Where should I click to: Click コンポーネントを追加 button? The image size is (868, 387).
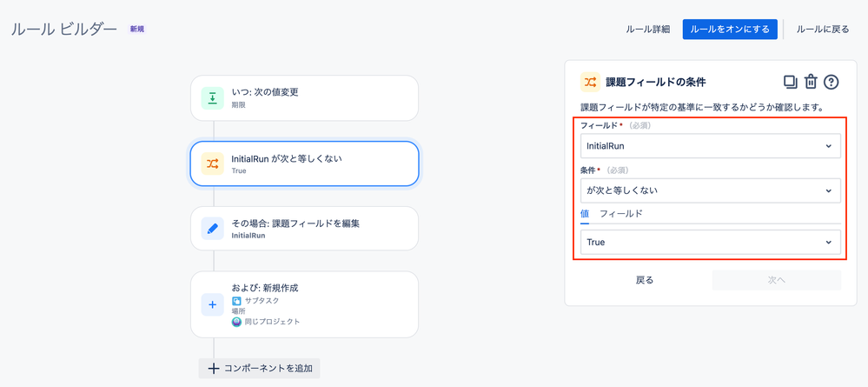click(x=259, y=368)
